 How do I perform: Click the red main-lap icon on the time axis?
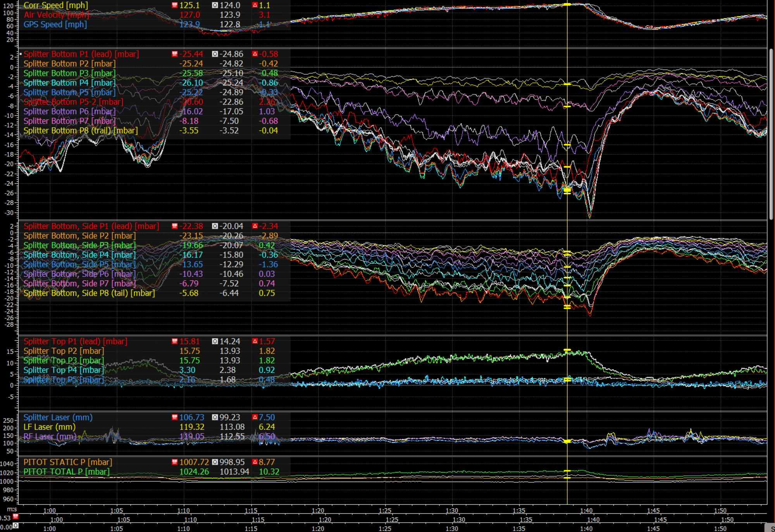(15, 517)
